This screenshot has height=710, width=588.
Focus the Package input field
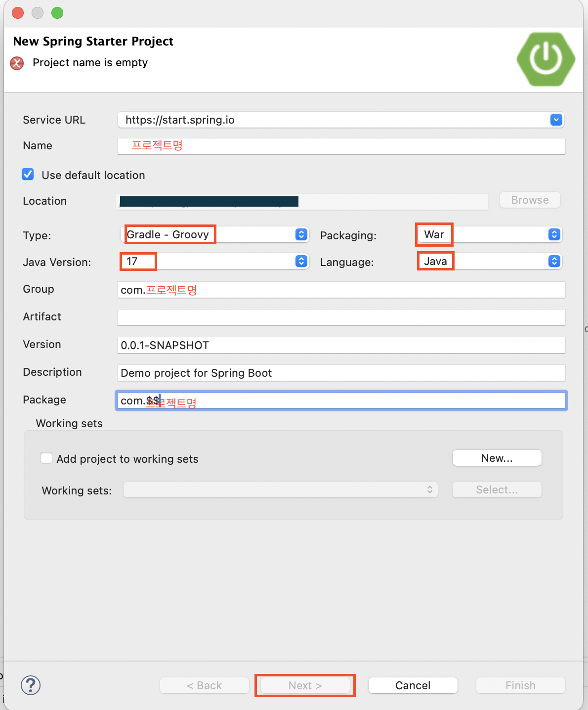(x=341, y=400)
